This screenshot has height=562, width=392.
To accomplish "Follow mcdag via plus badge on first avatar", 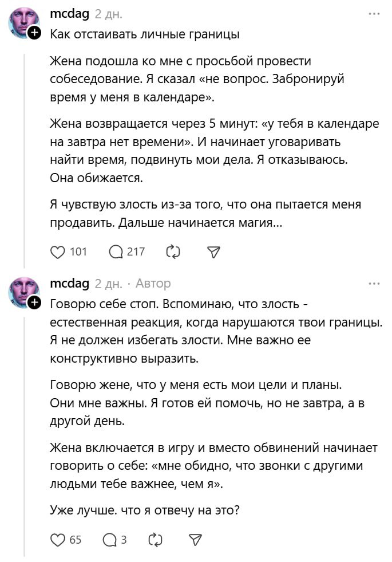I will click(x=34, y=33).
